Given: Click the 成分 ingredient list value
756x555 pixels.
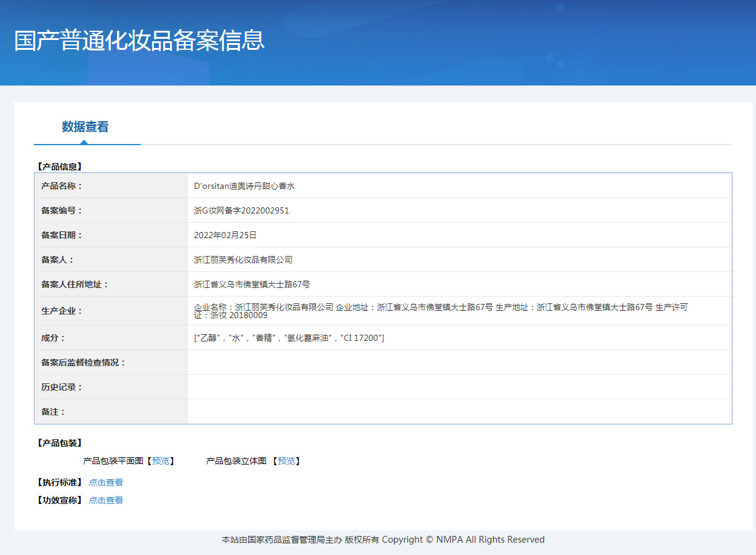Looking at the screenshot, I should 289,338.
